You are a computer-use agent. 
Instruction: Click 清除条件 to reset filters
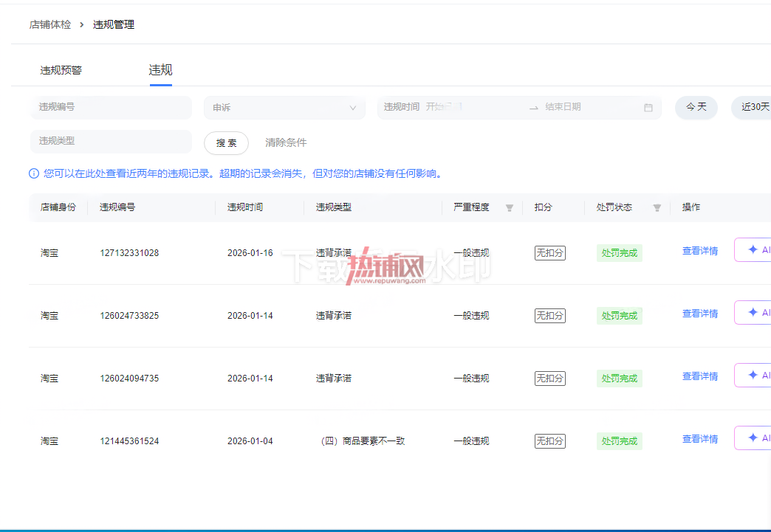(x=286, y=143)
